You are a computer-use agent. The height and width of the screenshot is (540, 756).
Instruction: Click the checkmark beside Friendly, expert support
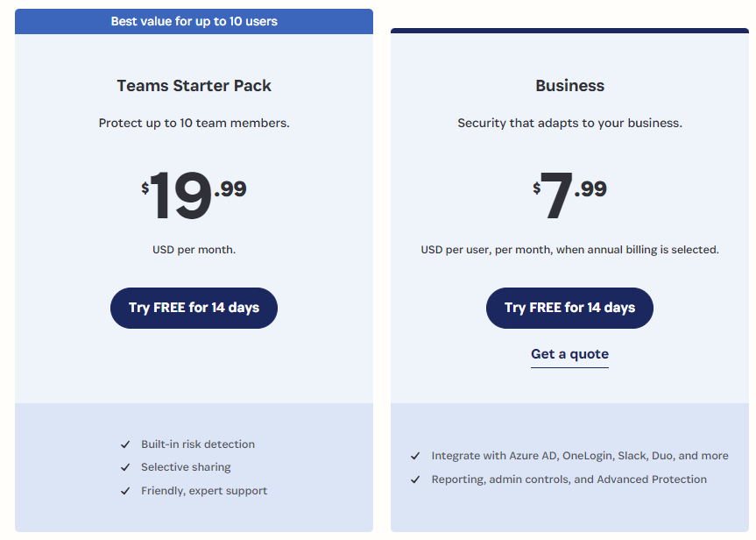pos(125,491)
